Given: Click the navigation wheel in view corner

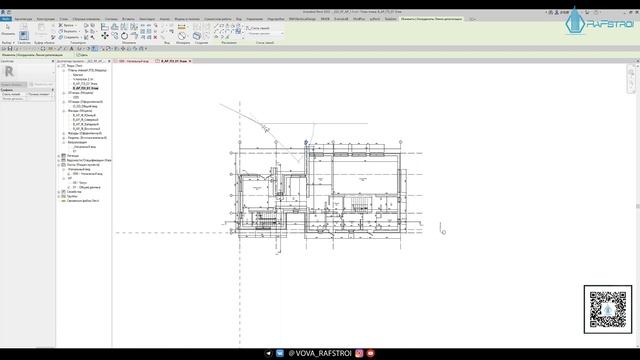Looking at the screenshot, I should [631, 73].
